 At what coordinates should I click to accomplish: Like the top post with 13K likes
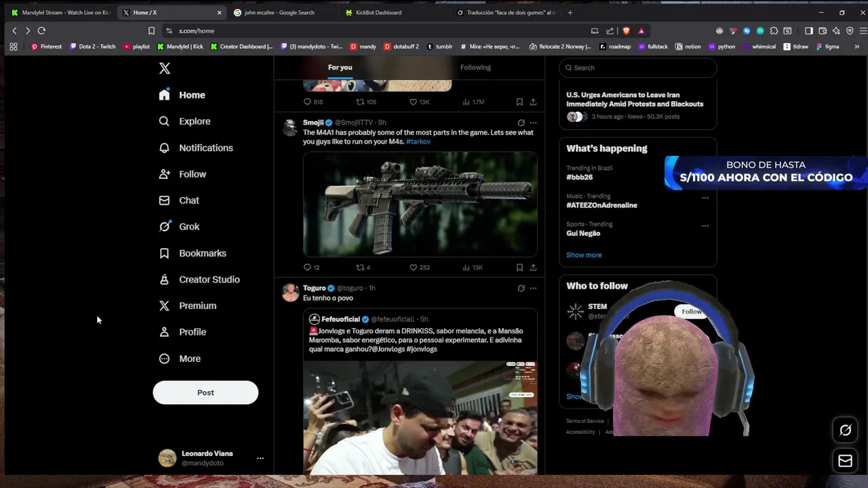click(413, 102)
